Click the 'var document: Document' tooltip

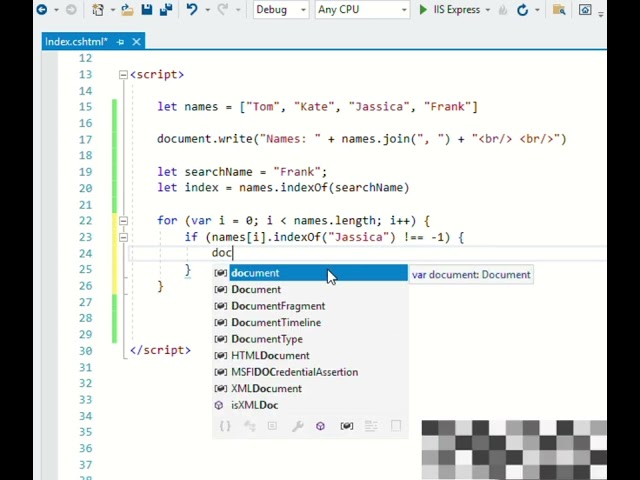tap(471, 275)
